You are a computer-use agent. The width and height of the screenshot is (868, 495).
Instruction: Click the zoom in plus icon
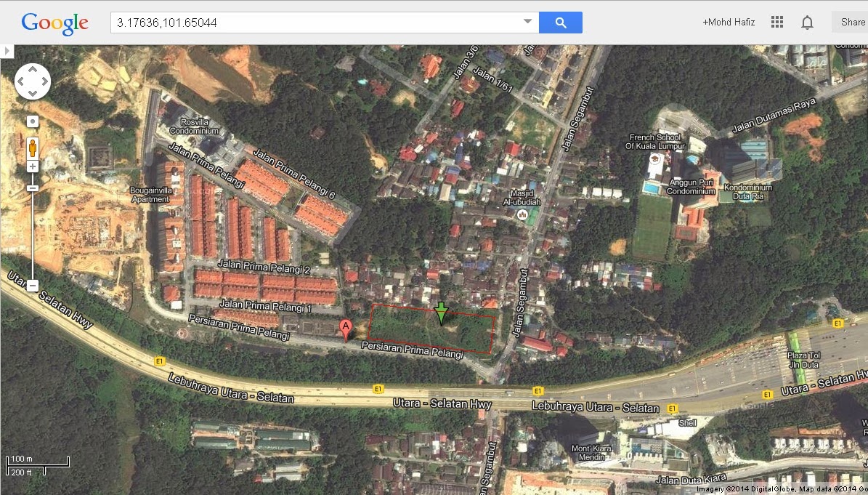(32, 166)
